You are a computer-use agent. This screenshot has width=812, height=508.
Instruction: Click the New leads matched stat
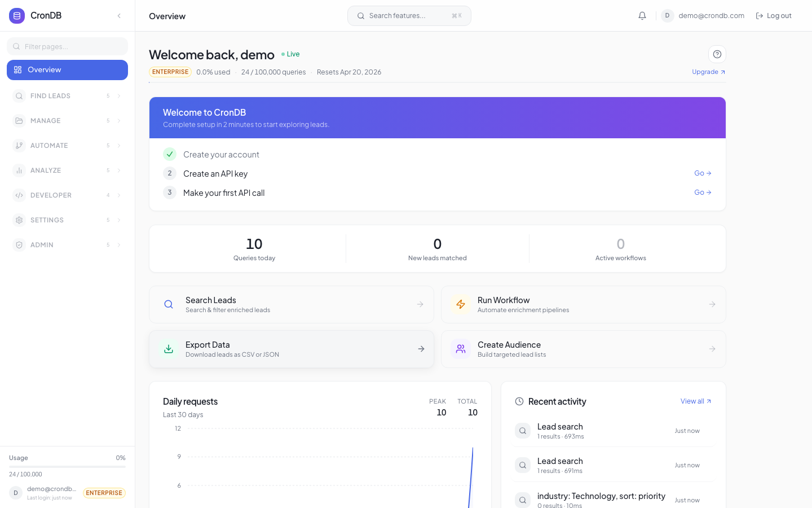coord(438,249)
